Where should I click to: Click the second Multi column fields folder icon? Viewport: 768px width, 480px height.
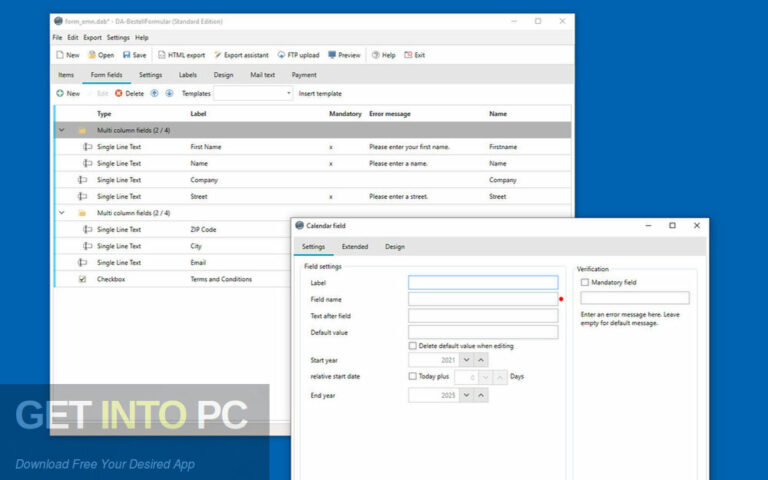click(82, 213)
